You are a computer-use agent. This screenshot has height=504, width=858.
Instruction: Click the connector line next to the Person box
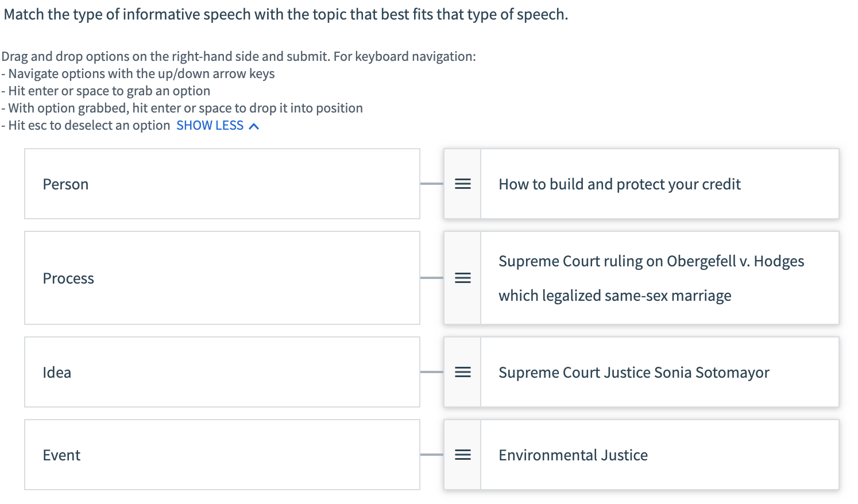click(432, 184)
